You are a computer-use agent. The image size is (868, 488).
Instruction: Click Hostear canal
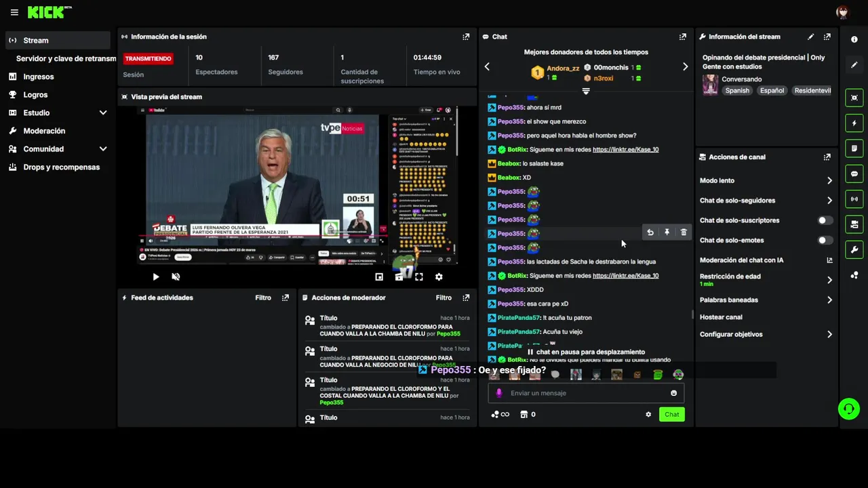click(x=721, y=317)
